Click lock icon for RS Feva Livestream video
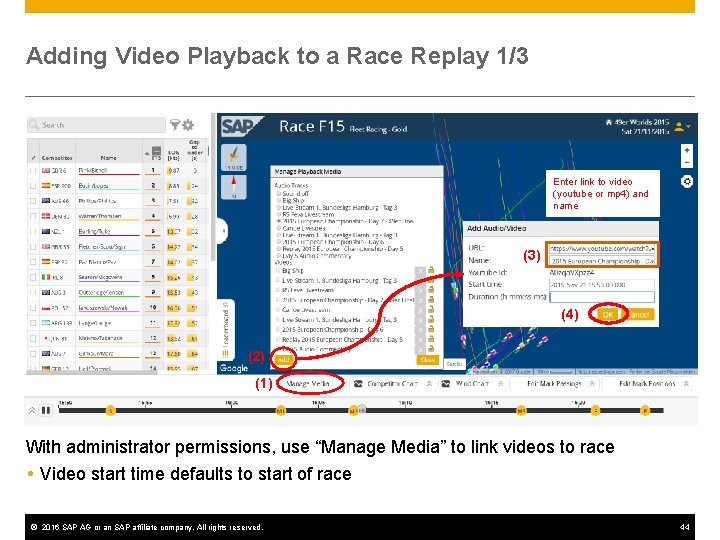The height and width of the screenshot is (540, 720). coord(431,290)
